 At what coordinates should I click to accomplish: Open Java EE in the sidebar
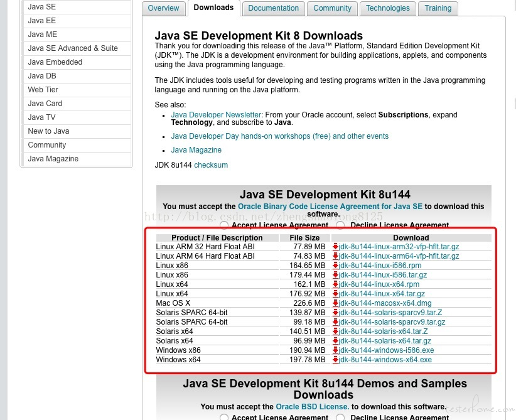77,21
